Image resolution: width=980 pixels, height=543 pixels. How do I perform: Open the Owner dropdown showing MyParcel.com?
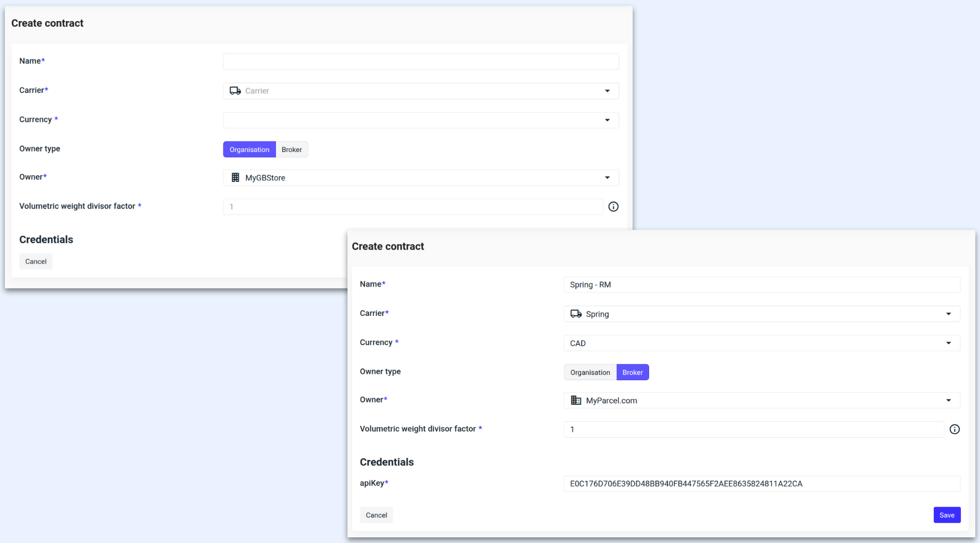tap(948, 400)
